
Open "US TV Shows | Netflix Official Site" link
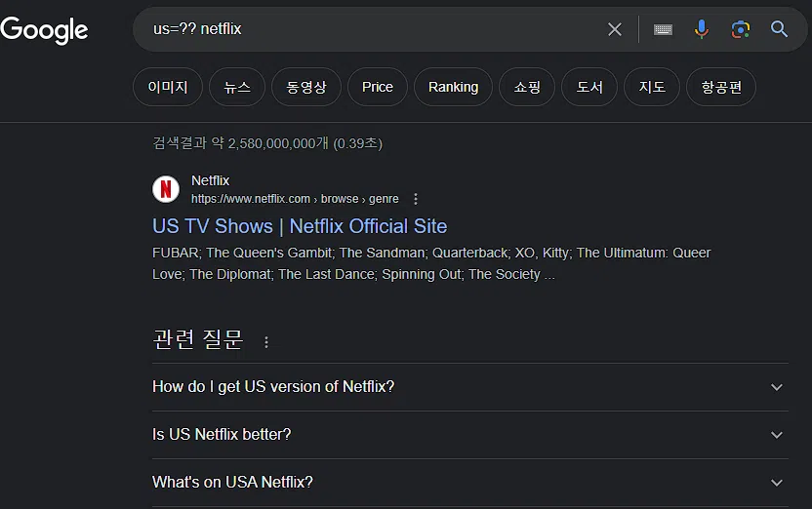[300, 226]
